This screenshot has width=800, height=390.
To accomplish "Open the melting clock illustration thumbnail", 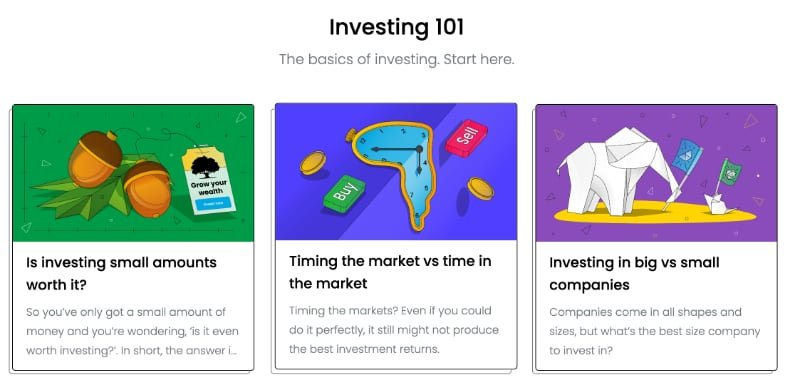I will click(396, 172).
